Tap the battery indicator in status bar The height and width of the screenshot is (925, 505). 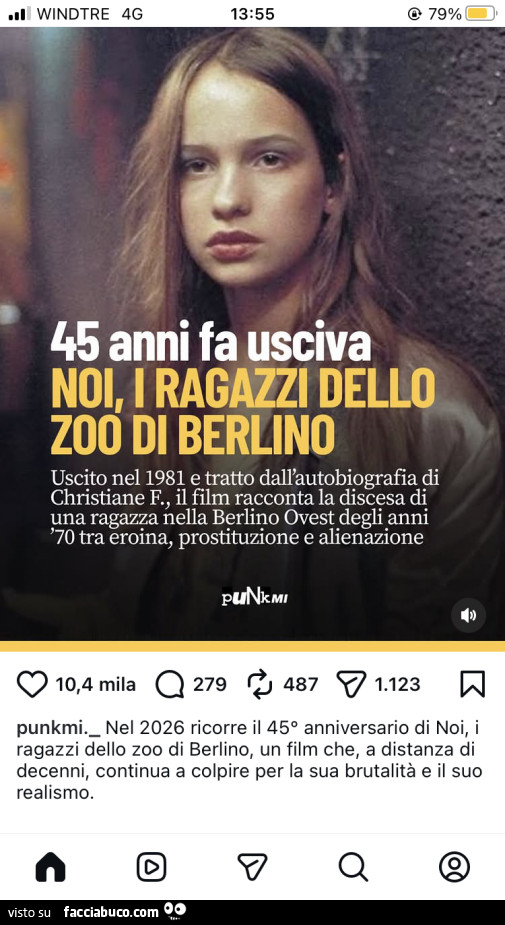pyautogui.click(x=480, y=14)
